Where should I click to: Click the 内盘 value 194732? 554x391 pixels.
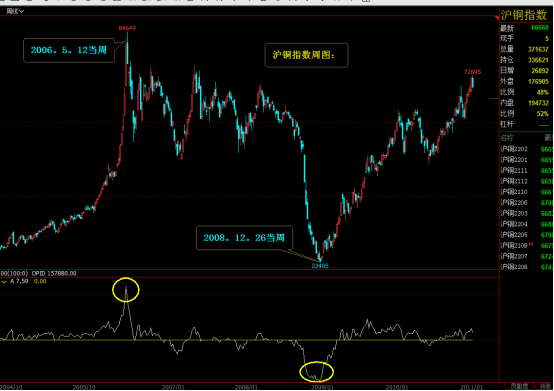click(538, 103)
